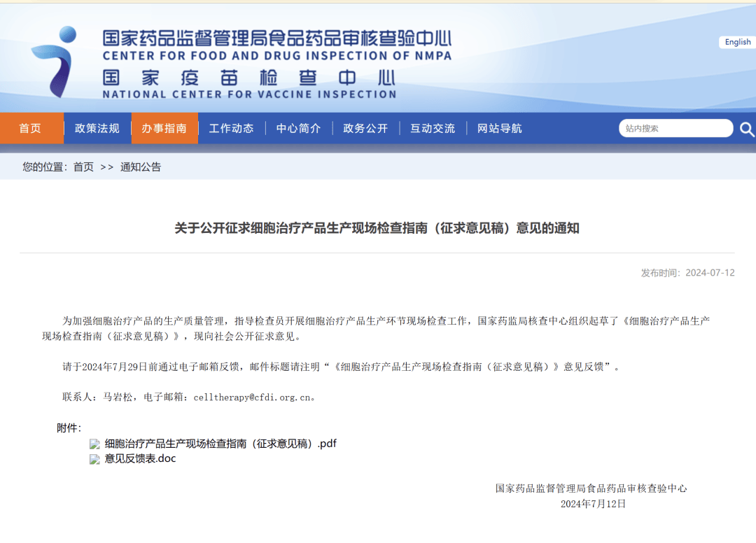The height and width of the screenshot is (543, 756).
Task: Click the search magnifier icon
Action: click(x=746, y=129)
